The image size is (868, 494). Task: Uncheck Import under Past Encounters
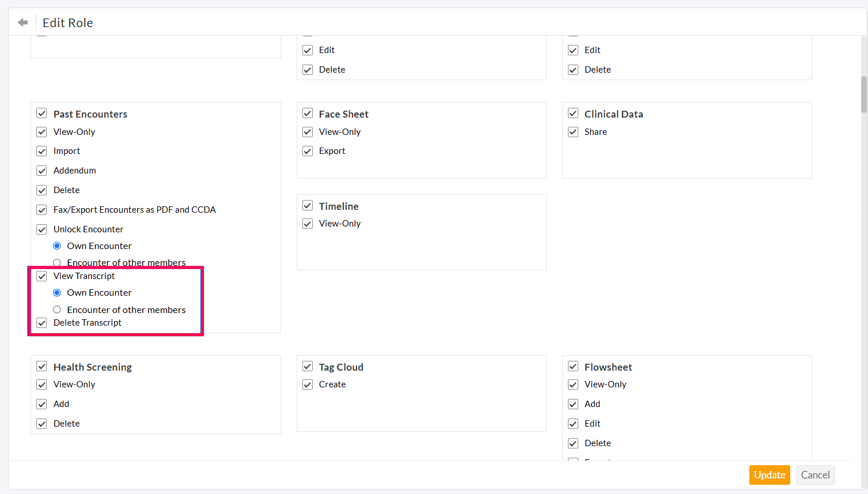[41, 151]
